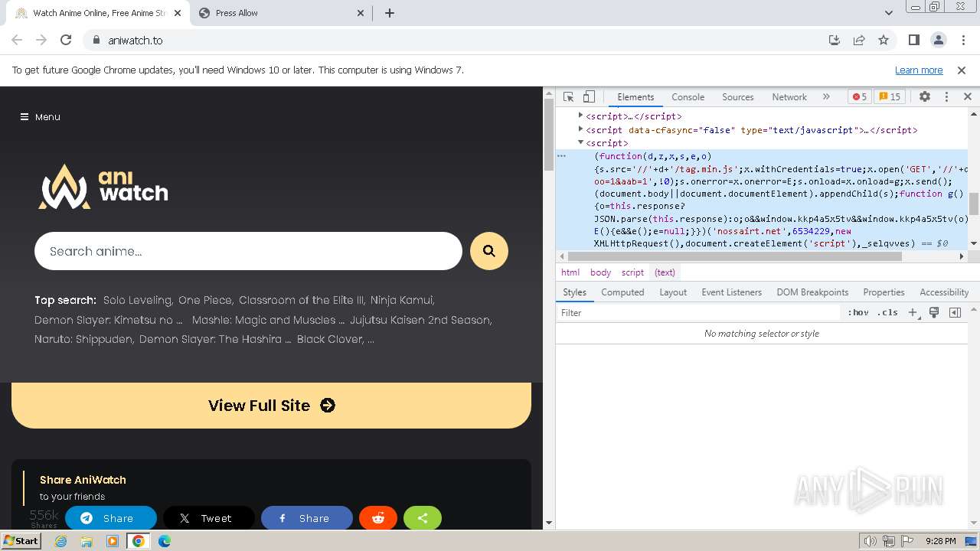Screen dimensions: 980x551
Task: Open the Layout tab
Action: click(x=673, y=292)
